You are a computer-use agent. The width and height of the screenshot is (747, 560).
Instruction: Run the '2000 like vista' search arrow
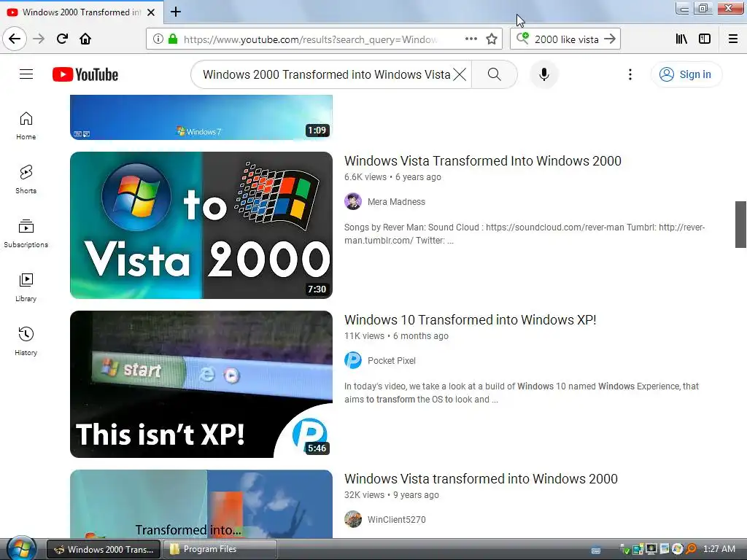coord(610,39)
